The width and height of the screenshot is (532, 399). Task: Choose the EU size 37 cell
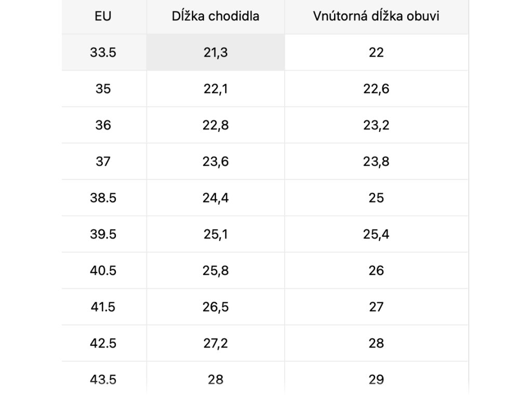(x=103, y=162)
